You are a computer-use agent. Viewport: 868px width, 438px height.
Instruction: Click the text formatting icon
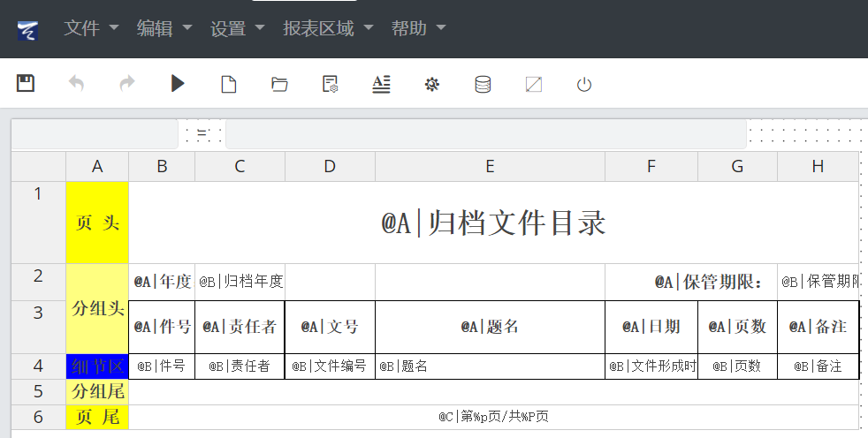pos(381,84)
